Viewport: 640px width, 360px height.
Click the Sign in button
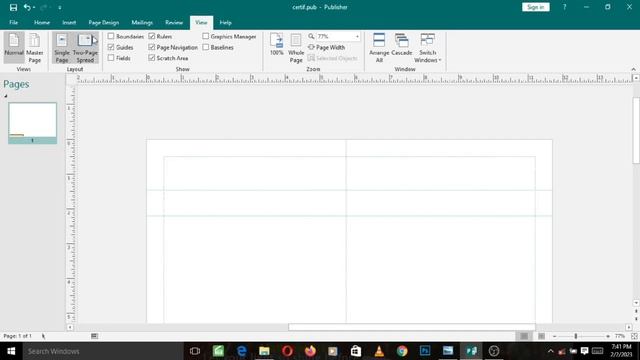coord(536,7)
